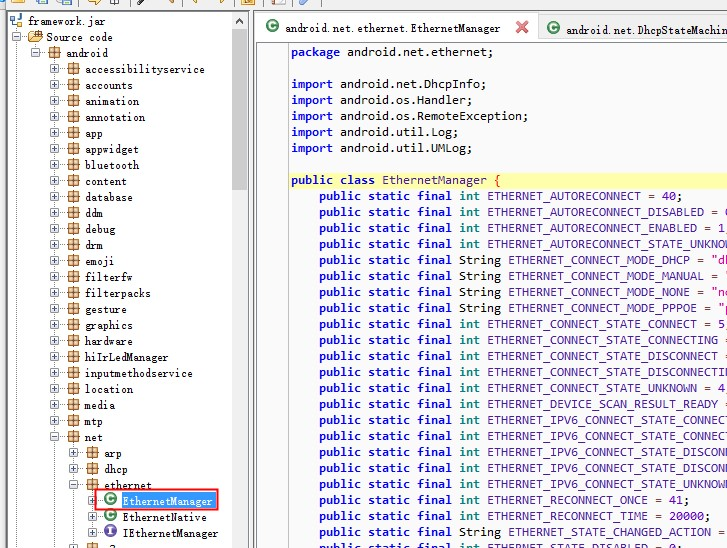Collapse the net package node
Screen dimensions: 727x548
coord(54,436)
